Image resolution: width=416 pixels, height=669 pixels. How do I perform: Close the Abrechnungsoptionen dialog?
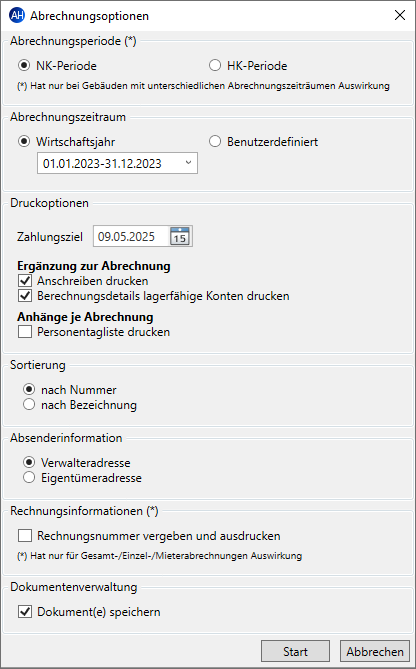tap(400, 16)
